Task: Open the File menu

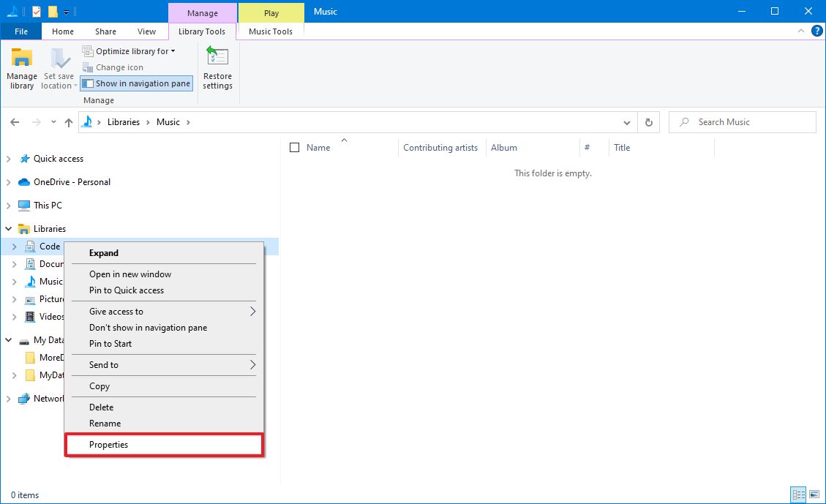Action: [21, 31]
